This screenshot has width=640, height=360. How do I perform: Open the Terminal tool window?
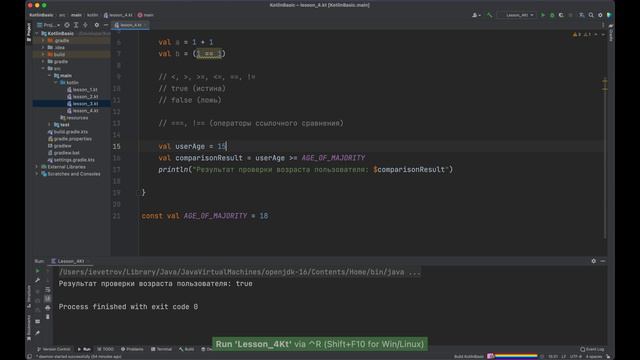(162, 349)
